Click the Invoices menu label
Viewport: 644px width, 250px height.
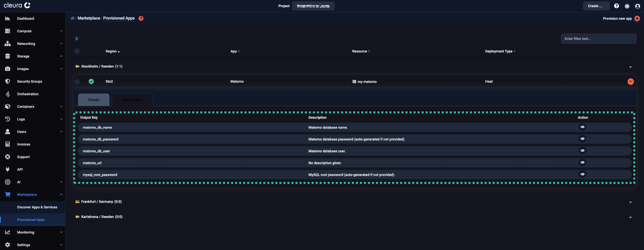coord(23,144)
